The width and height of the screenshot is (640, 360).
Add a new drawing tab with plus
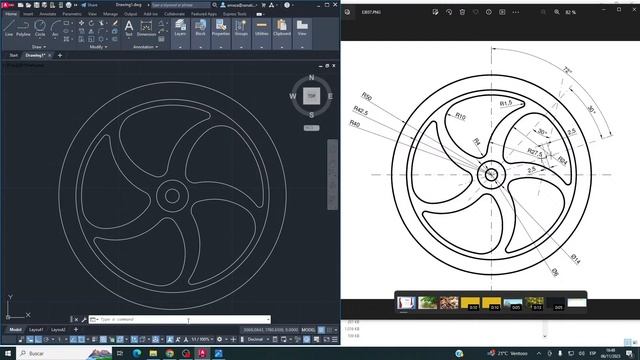pyautogui.click(x=60, y=55)
